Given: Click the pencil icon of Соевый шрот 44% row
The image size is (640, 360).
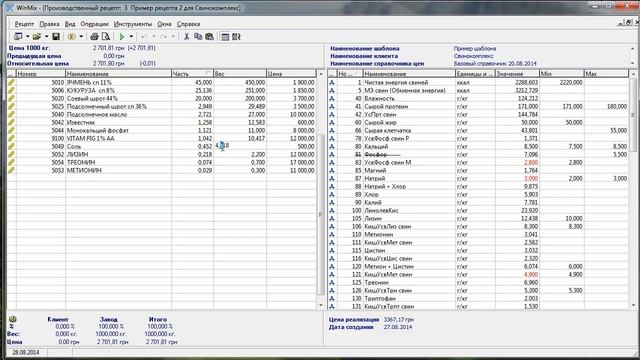Looking at the screenshot, I should point(11,98).
